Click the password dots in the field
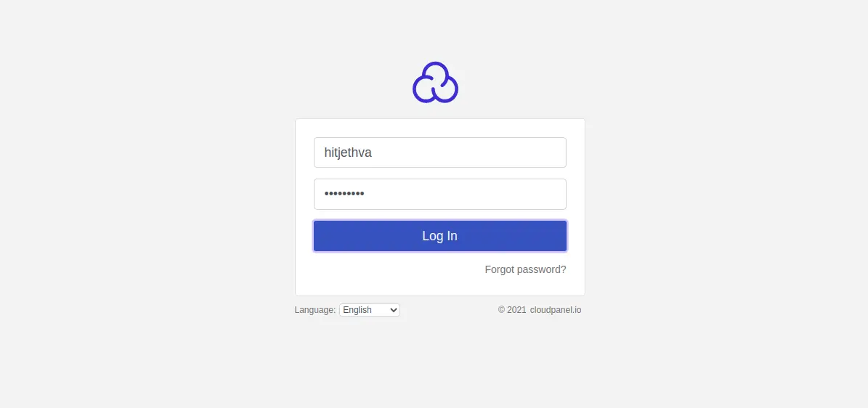 click(x=344, y=194)
